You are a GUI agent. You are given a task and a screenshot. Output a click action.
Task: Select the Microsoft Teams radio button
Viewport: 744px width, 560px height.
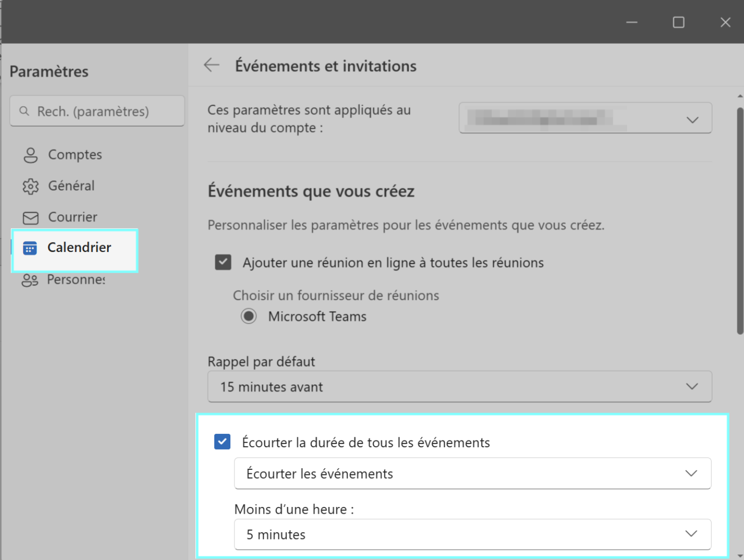[249, 316]
